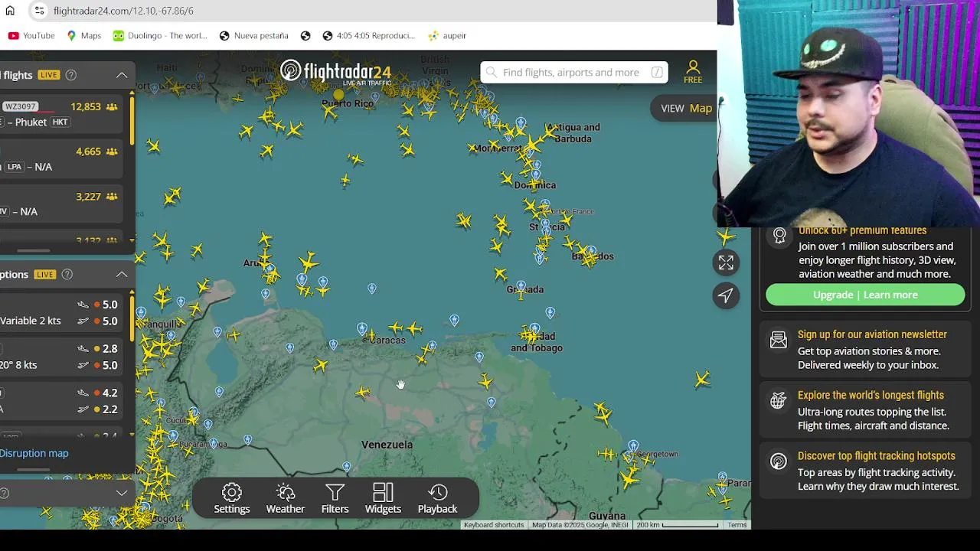Click the keyboard shortcut slash badge in search
The width and height of the screenshot is (980, 551).
point(657,72)
